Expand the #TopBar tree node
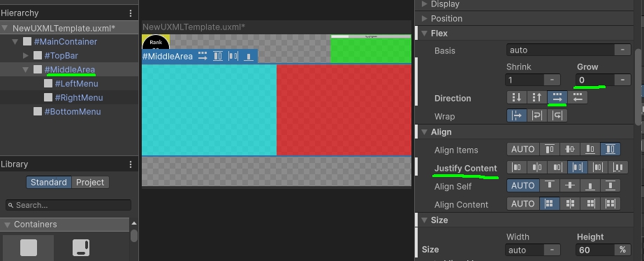The height and width of the screenshot is (261, 644). 25,55
